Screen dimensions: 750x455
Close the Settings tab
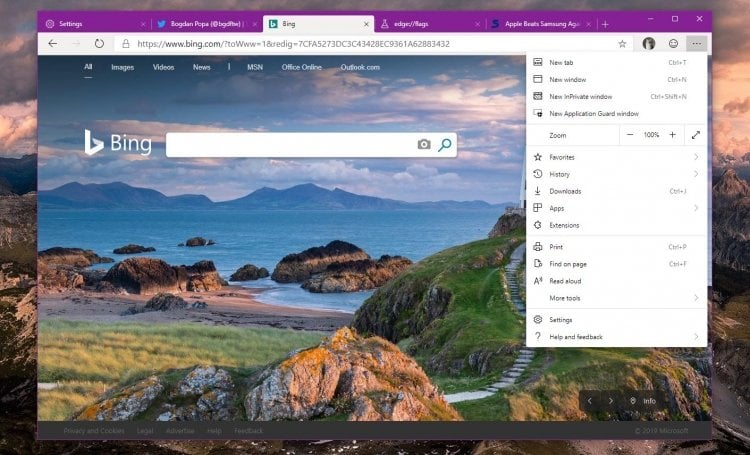(x=143, y=24)
